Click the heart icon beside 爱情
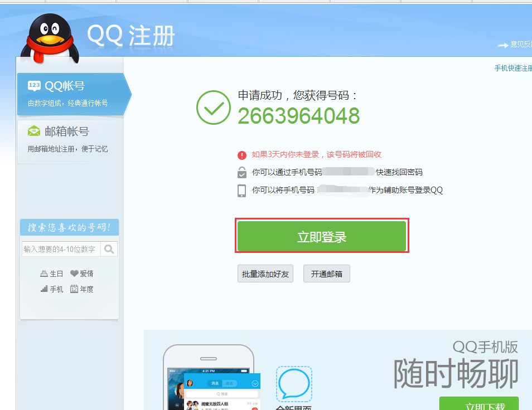The width and height of the screenshot is (532, 410). pyautogui.click(x=74, y=273)
